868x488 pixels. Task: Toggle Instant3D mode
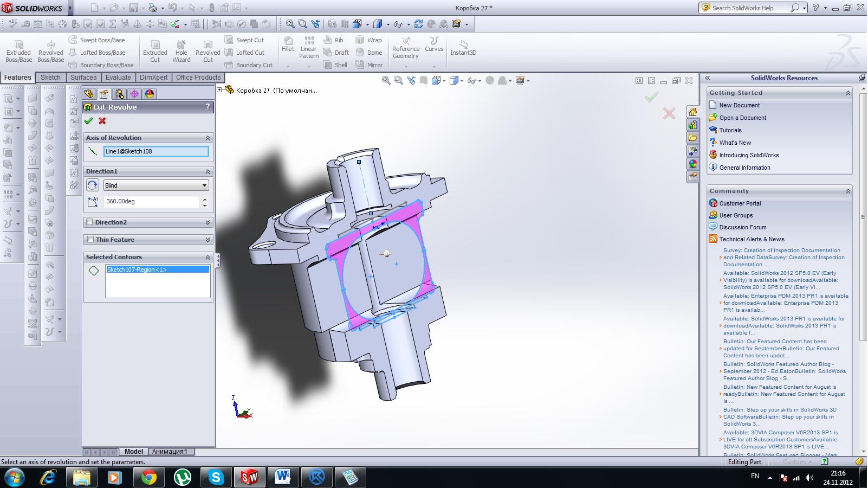463,48
